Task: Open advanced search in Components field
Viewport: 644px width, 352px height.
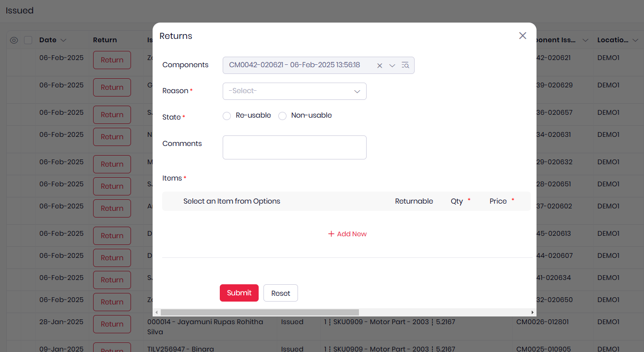Action: [405, 65]
